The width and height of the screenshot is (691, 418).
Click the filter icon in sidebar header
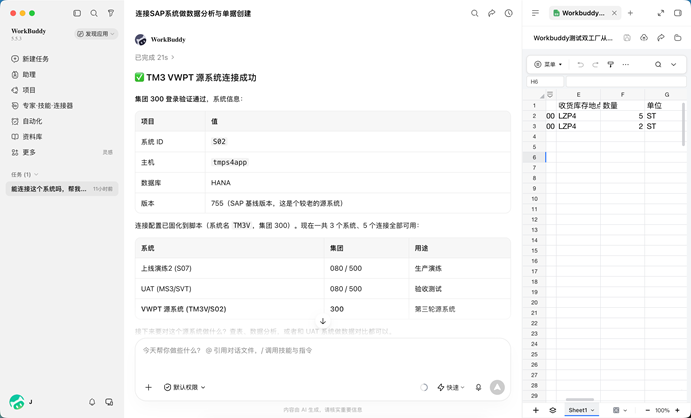click(111, 13)
